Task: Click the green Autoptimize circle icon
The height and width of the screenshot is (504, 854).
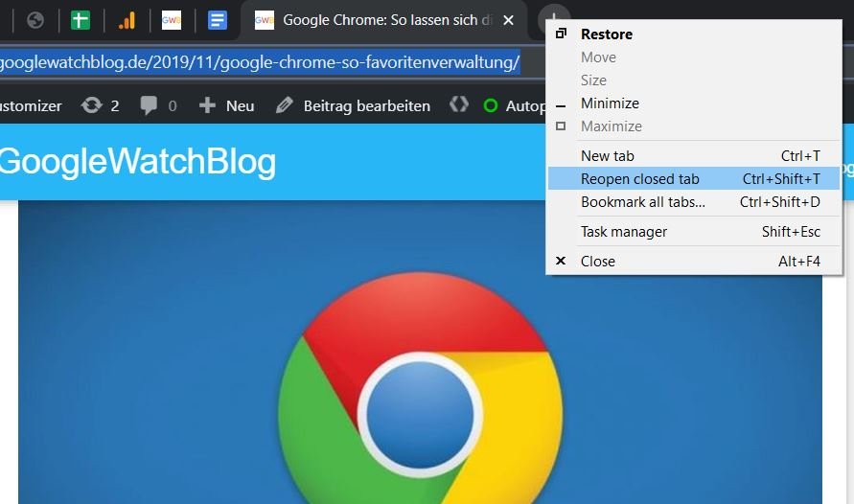Action: click(490, 105)
